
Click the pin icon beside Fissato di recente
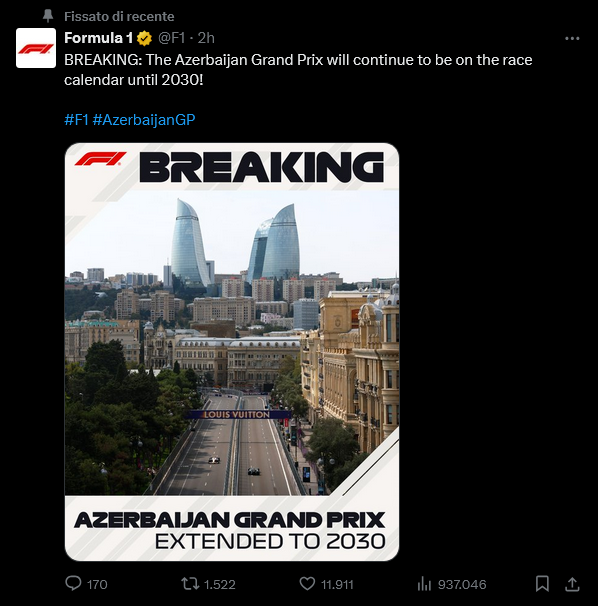click(x=48, y=16)
